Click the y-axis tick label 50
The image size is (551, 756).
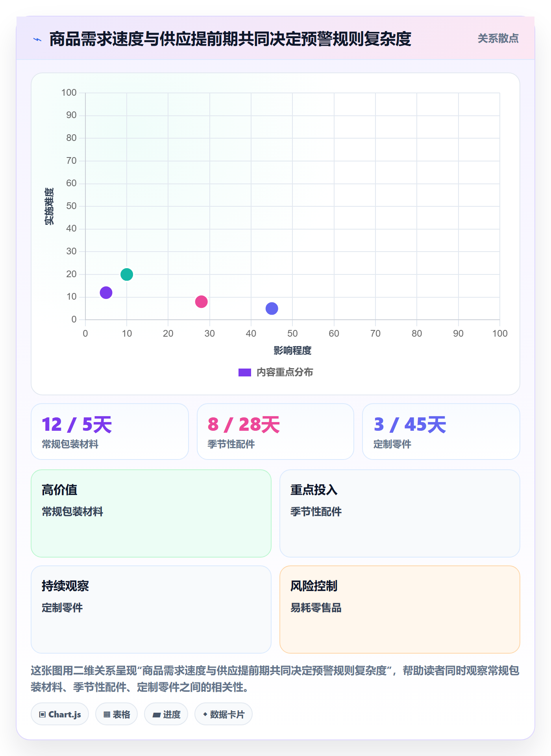tap(71, 206)
